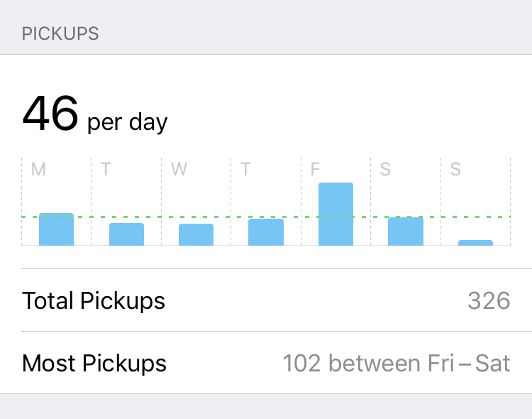This screenshot has width=532, height=419.
Task: Tap the Monday pickups bar
Action: point(56,229)
